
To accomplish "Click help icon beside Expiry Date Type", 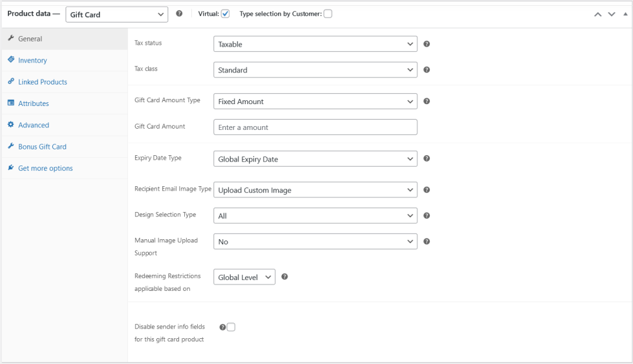I will [427, 158].
